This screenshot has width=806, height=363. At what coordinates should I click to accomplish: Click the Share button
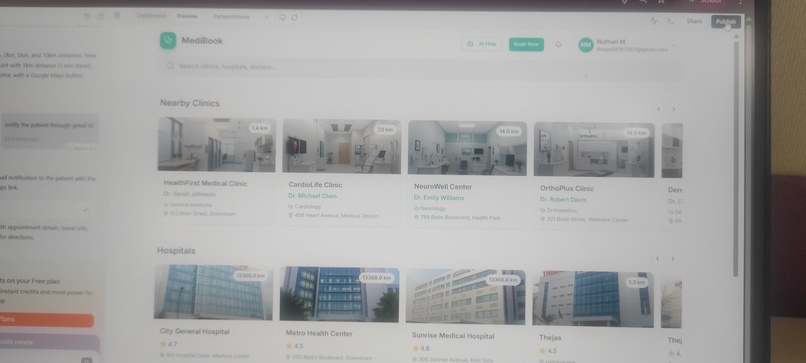tap(694, 21)
